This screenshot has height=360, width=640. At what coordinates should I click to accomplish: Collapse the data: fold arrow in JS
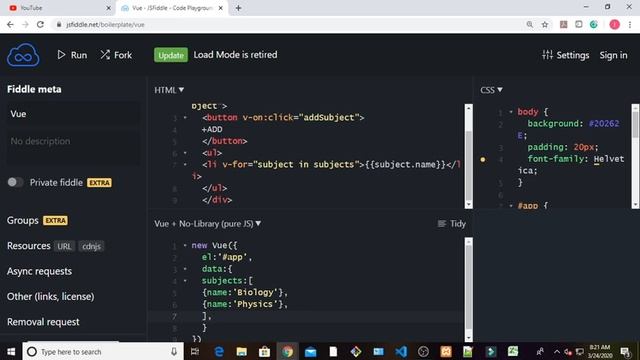(185, 269)
